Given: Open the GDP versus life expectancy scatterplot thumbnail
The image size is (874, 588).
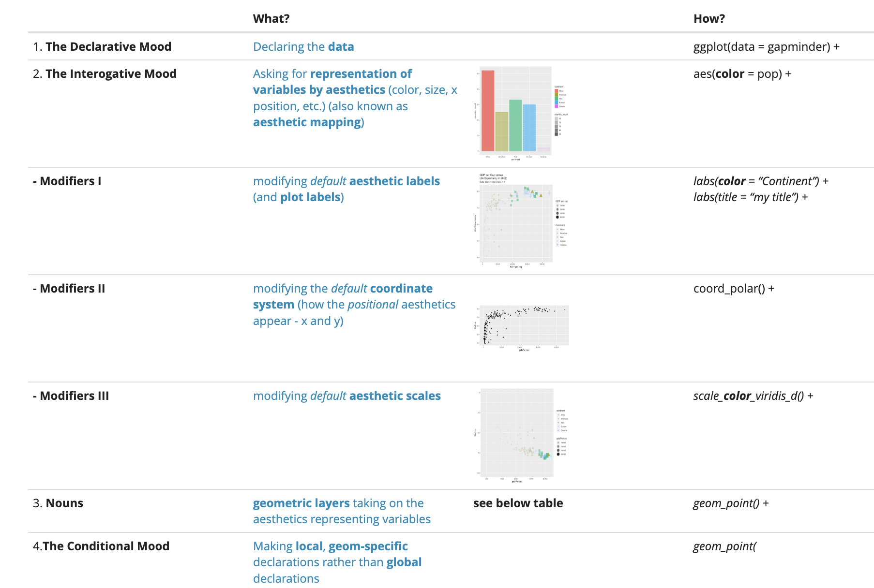Looking at the screenshot, I should [x=515, y=220].
